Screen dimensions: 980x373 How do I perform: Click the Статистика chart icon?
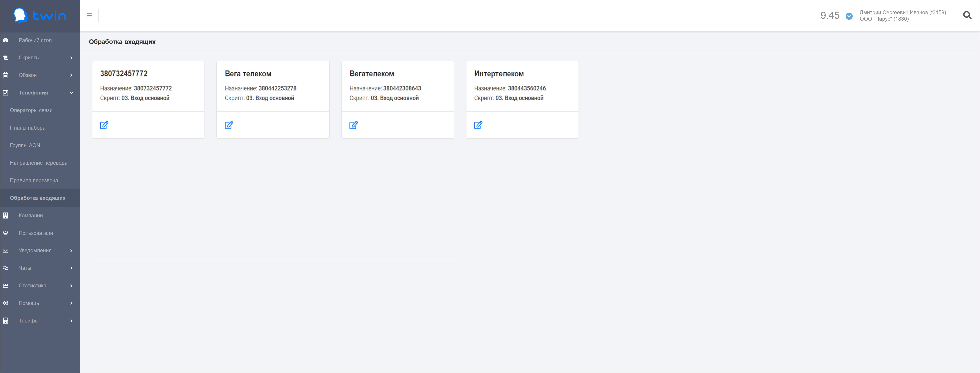click(6, 286)
